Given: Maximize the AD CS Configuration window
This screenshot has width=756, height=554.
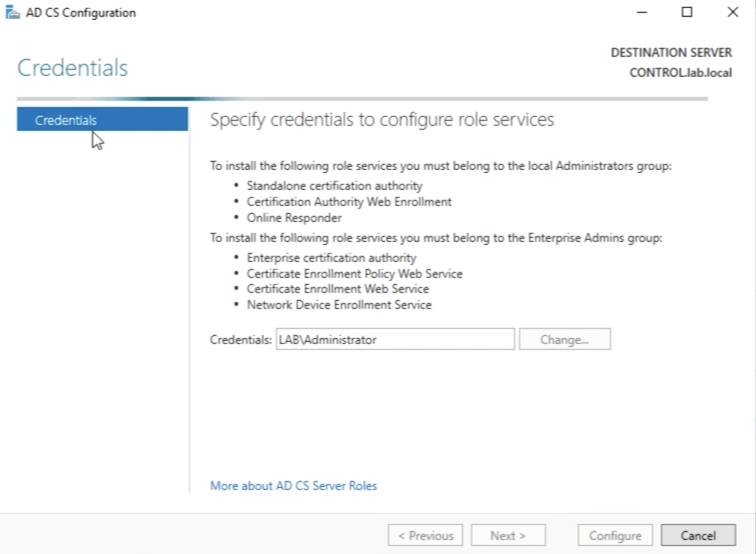Looking at the screenshot, I should (x=687, y=12).
